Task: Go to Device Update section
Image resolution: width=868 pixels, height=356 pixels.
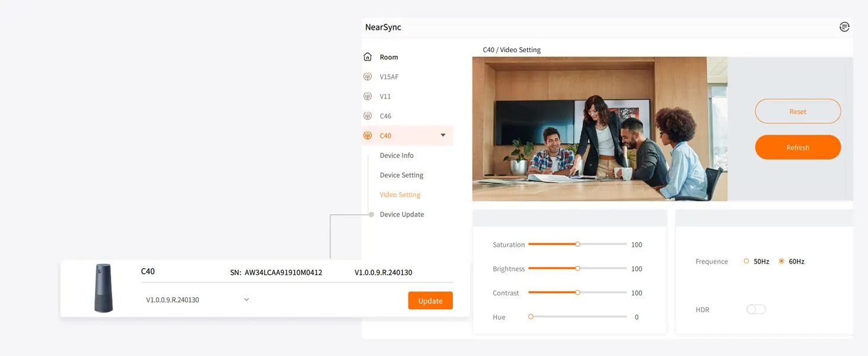Action: tap(401, 214)
